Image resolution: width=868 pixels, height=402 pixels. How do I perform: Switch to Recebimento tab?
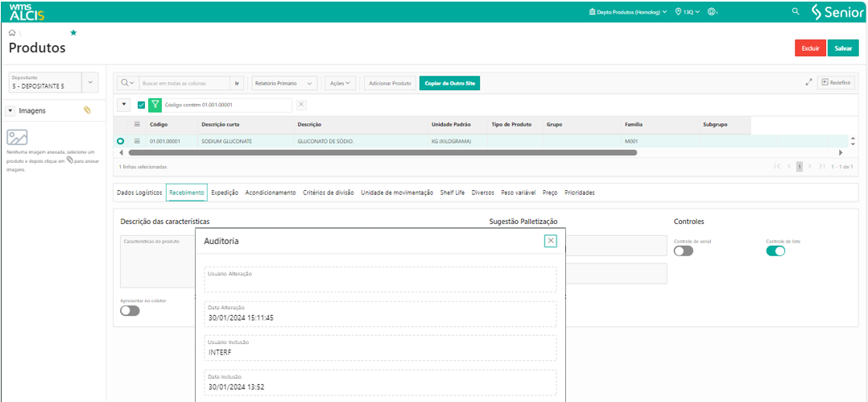187,193
